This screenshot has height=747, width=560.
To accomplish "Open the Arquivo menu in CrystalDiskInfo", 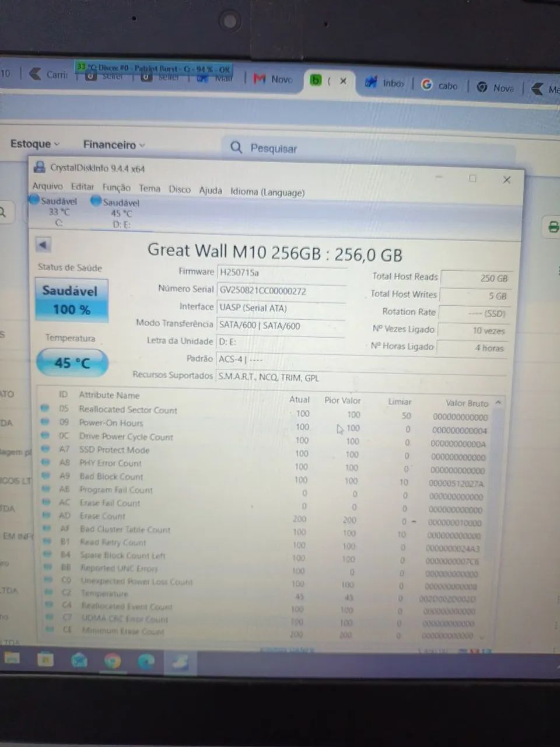I will point(47,186).
